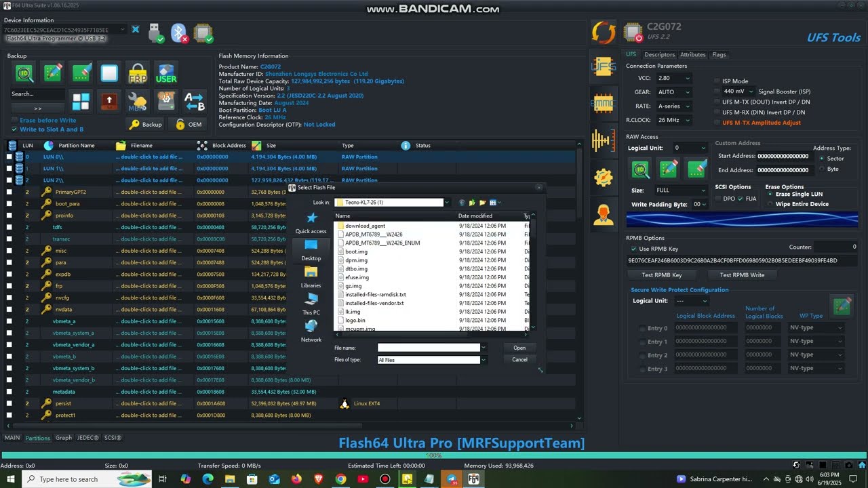Screen dimensions: 868x488
Task: Enable the DPO checkbox
Action: [x=718, y=199]
